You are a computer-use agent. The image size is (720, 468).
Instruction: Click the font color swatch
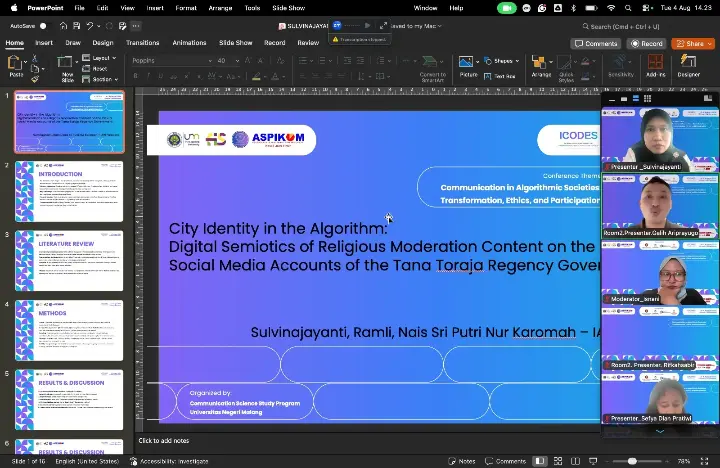click(275, 77)
